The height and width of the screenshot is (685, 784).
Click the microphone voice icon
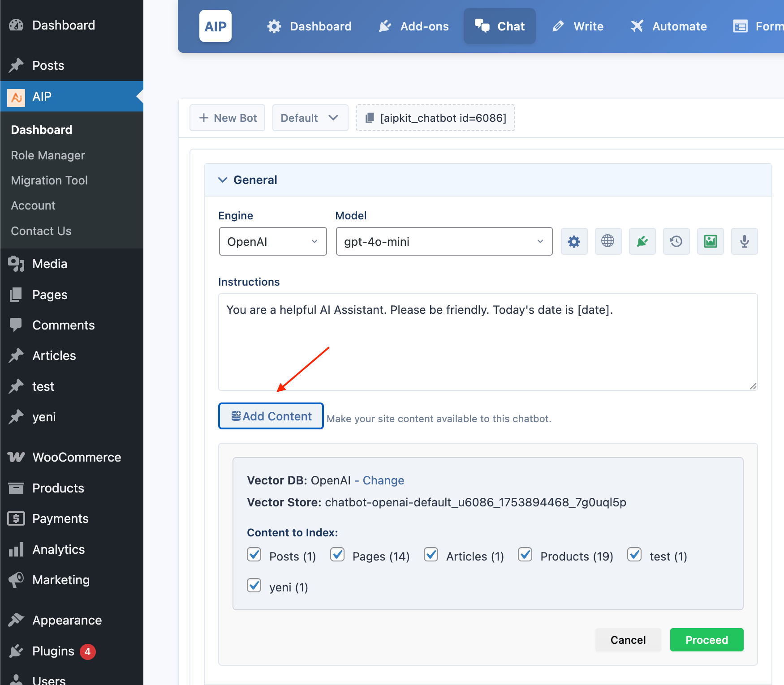(x=744, y=241)
